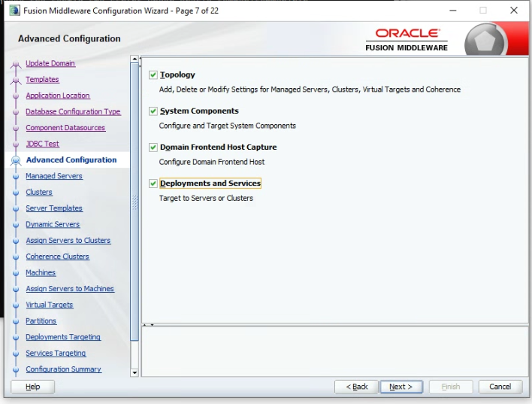Click the collapse arrows above message pane

point(148,325)
